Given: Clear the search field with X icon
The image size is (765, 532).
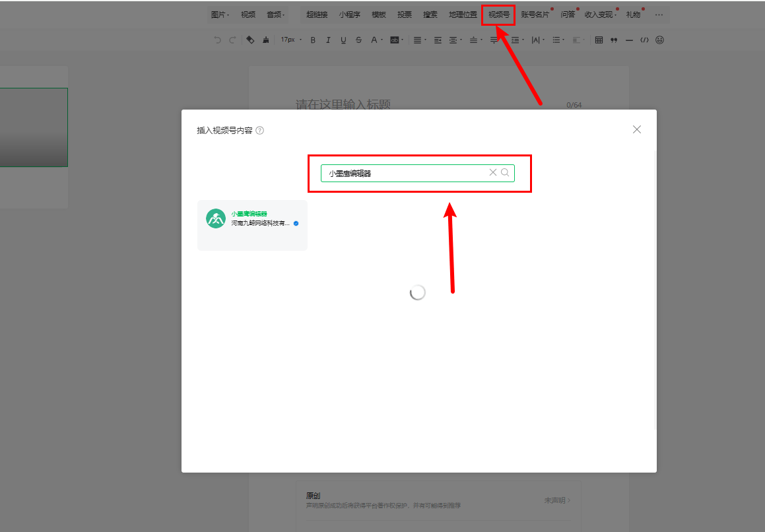Looking at the screenshot, I should (492, 173).
